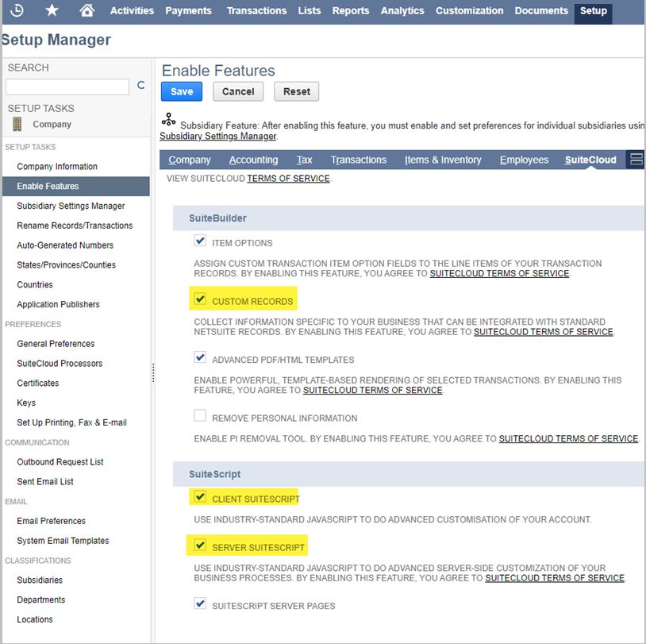This screenshot has width=646, height=644.
Task: Click into the setup search field
Action: click(x=67, y=87)
